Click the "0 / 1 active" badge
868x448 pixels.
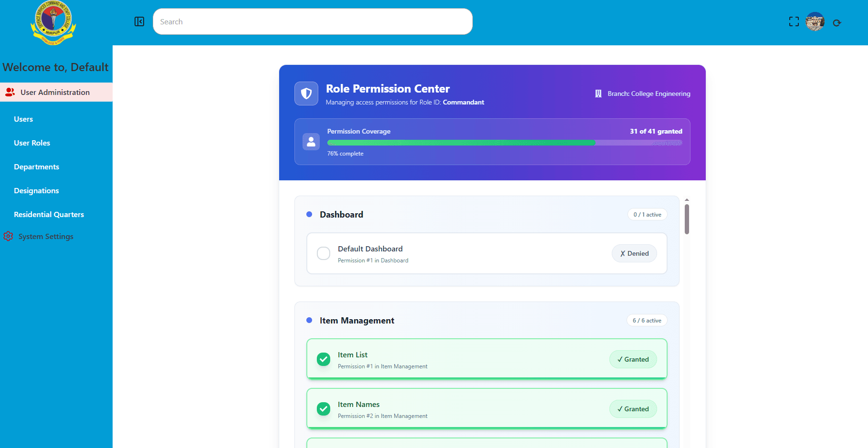[x=647, y=214]
